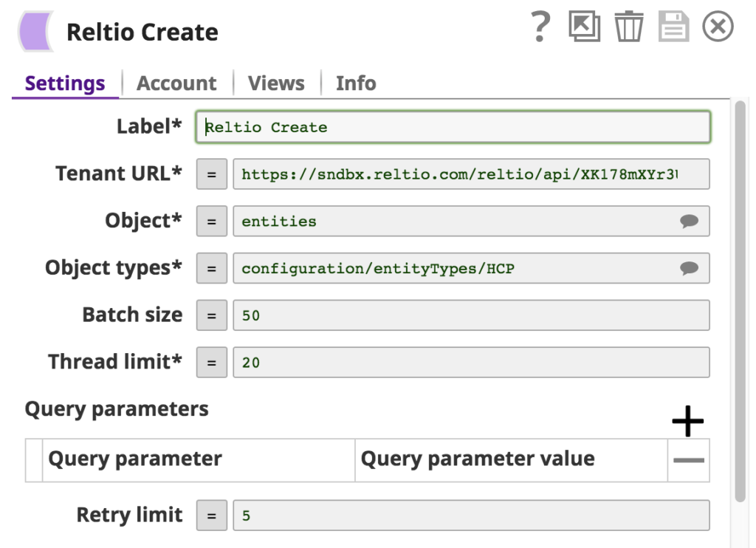Toggle expression for Thread limit
Viewport: 756px width, 548px height.
pos(212,363)
